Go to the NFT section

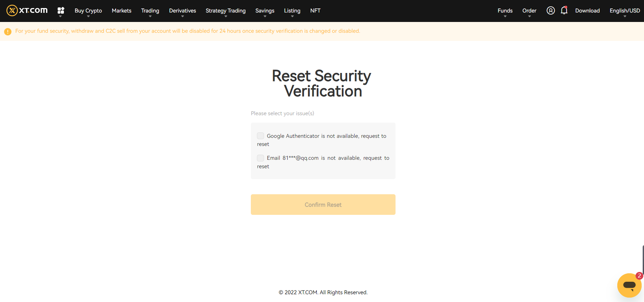coord(315,11)
